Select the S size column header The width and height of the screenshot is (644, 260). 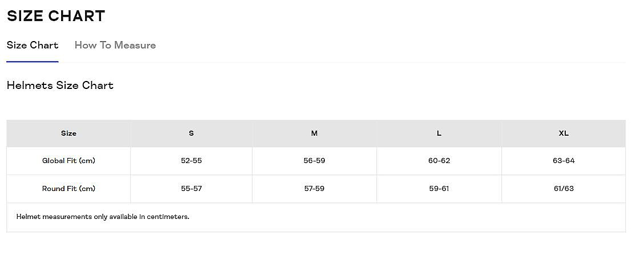pyautogui.click(x=191, y=133)
